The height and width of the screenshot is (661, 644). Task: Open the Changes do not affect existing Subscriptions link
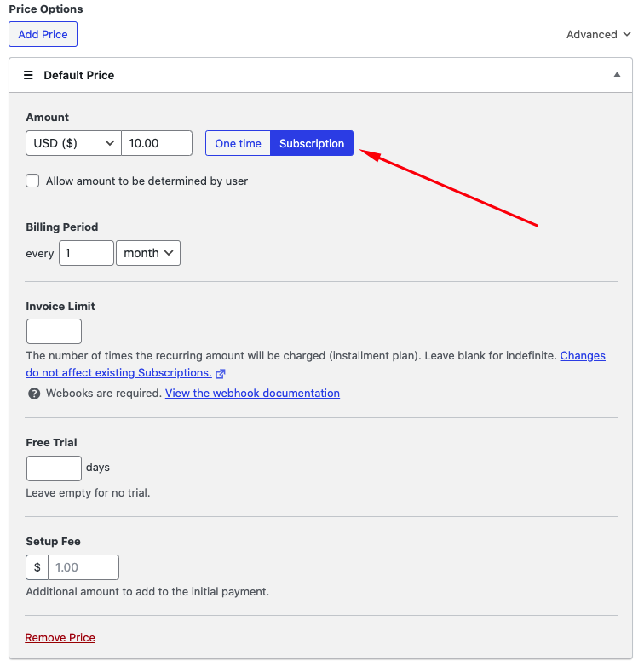(118, 373)
